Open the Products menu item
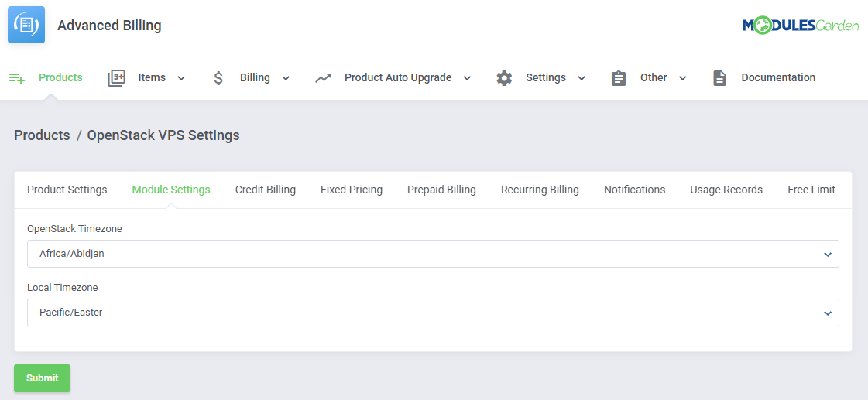Image resolution: width=868 pixels, height=400 pixels. coord(60,77)
